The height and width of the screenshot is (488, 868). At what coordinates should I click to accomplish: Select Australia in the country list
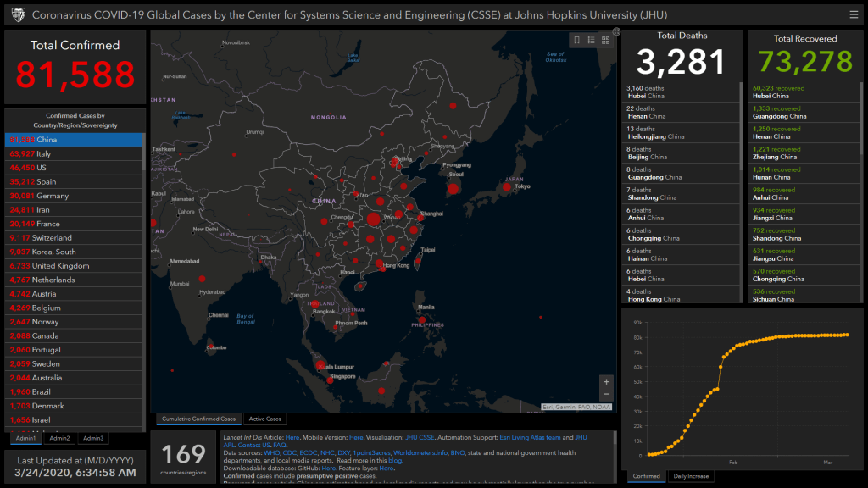coord(74,378)
